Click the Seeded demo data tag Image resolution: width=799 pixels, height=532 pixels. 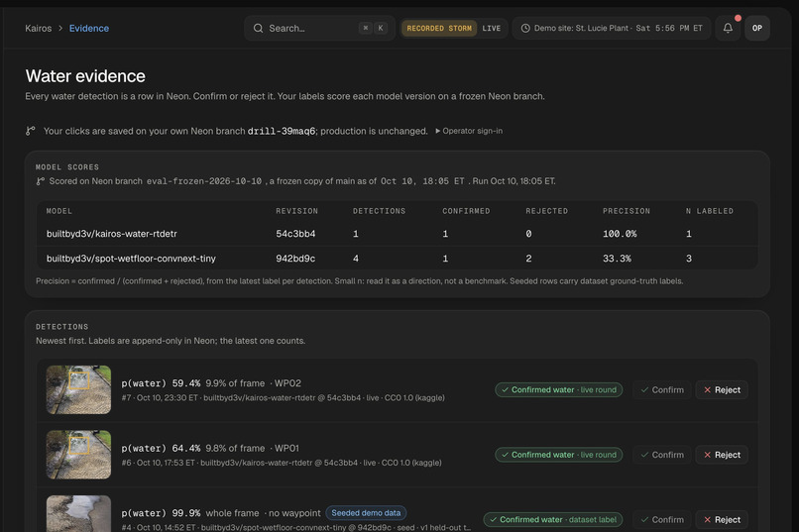pos(366,513)
